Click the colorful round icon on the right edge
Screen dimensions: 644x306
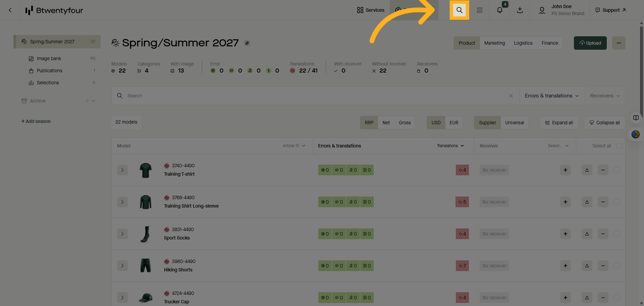pyautogui.click(x=636, y=134)
